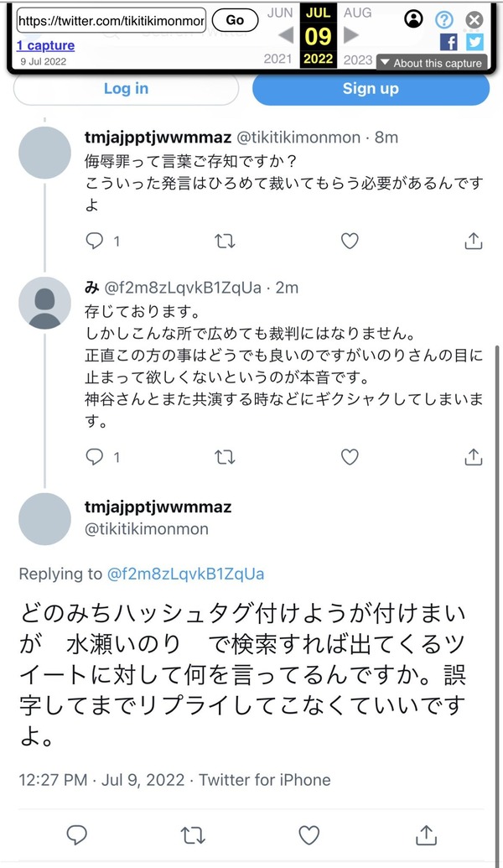Expand About this capture dropdown
The height and width of the screenshot is (868, 503).
click(432, 63)
